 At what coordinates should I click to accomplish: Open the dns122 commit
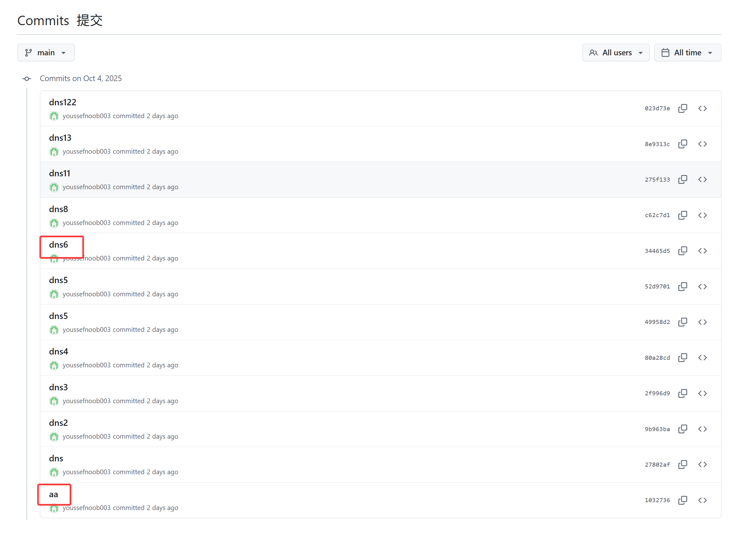pos(63,102)
